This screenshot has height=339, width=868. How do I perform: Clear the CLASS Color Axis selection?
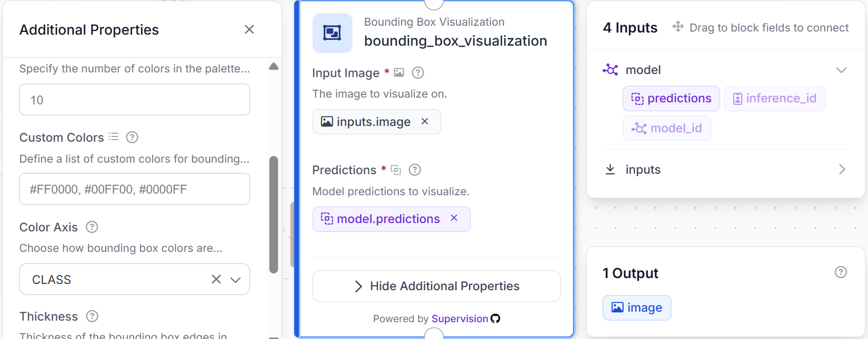tap(216, 279)
